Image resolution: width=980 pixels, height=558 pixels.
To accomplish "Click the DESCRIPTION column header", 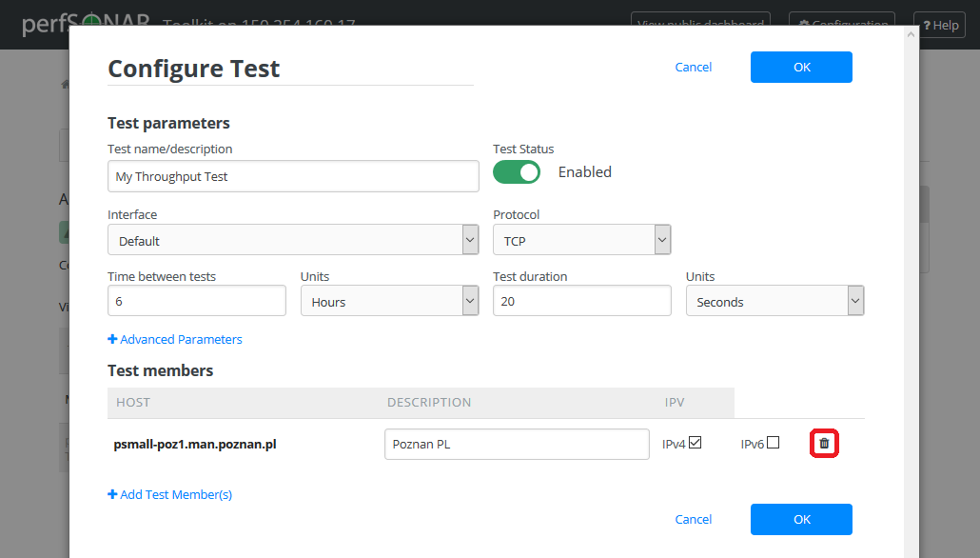I will pyautogui.click(x=429, y=402).
